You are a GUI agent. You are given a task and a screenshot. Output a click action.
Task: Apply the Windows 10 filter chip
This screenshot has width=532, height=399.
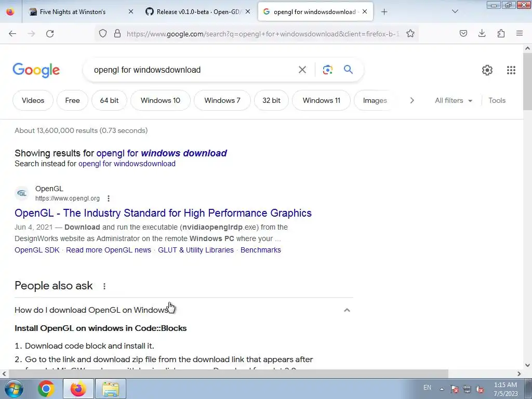point(161,100)
